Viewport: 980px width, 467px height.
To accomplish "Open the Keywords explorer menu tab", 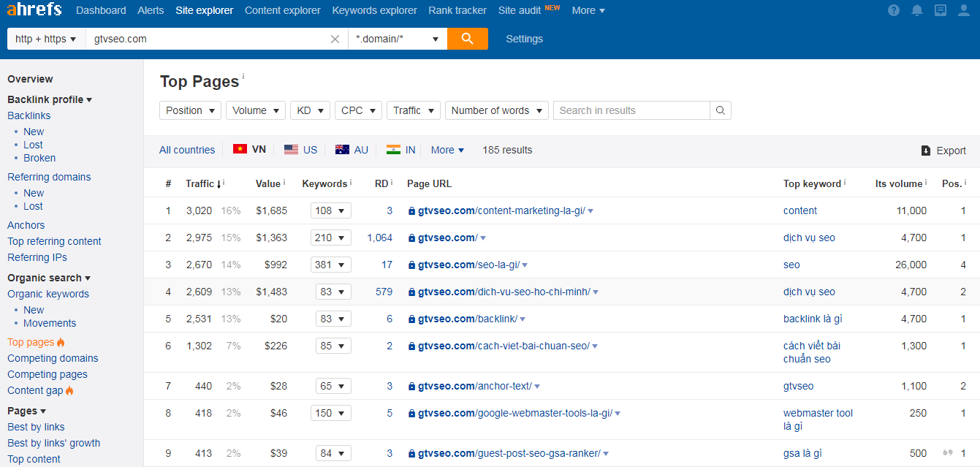I will (374, 10).
